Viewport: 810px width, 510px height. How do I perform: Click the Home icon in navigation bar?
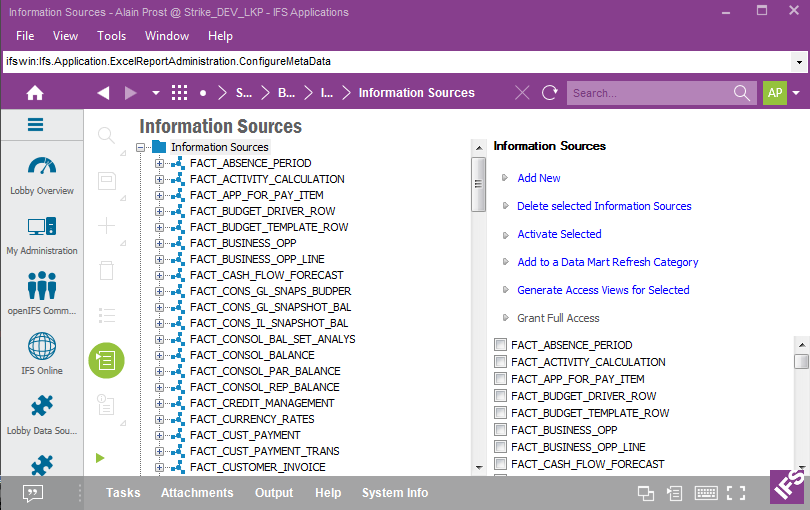pos(35,93)
